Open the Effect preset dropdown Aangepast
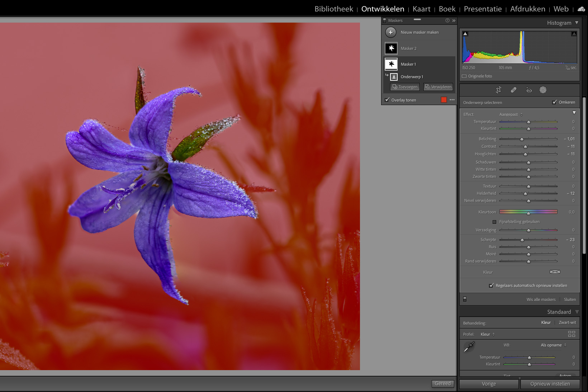 [511, 114]
